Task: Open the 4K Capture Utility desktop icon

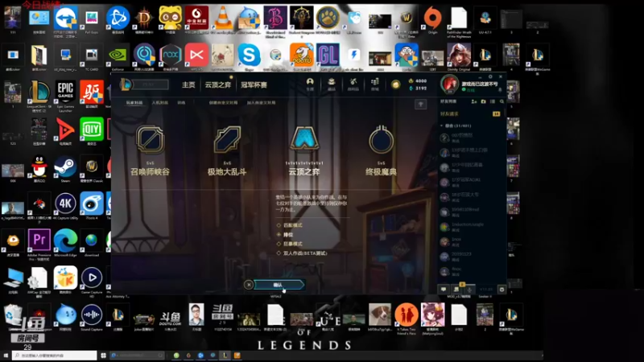Action: (65, 204)
